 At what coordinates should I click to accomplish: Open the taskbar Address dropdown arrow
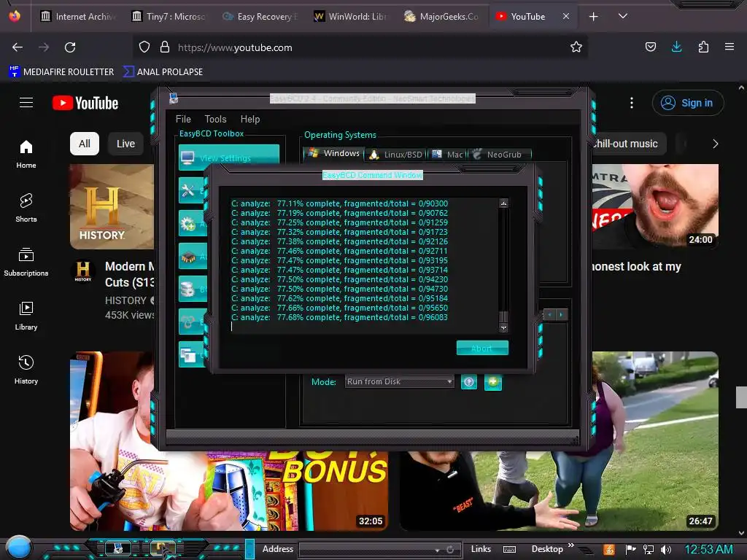(x=437, y=550)
